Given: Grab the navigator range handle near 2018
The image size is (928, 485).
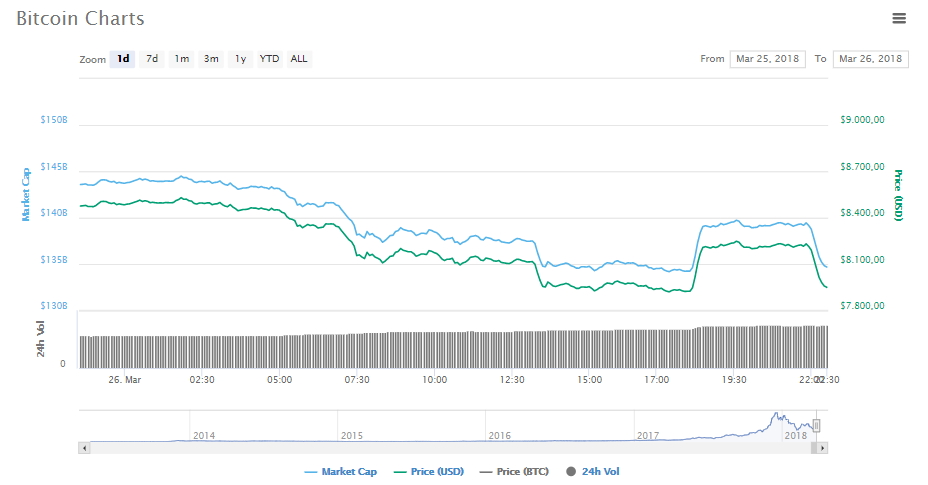Looking at the screenshot, I should [x=816, y=425].
